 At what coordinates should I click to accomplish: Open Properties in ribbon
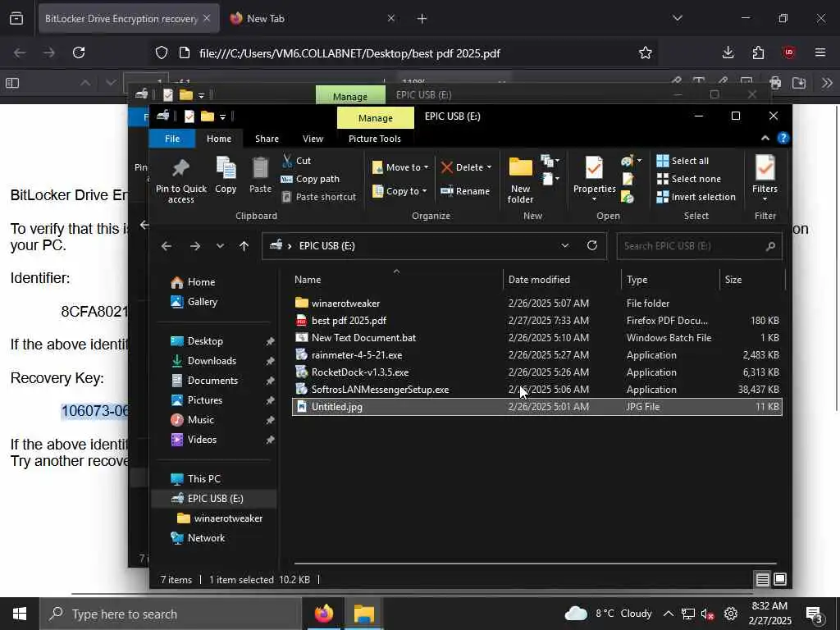point(594,178)
